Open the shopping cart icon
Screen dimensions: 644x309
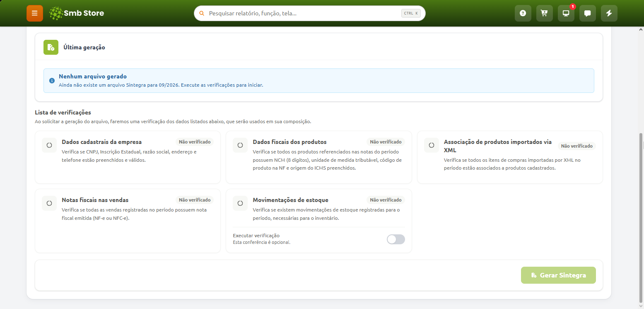coord(545,13)
